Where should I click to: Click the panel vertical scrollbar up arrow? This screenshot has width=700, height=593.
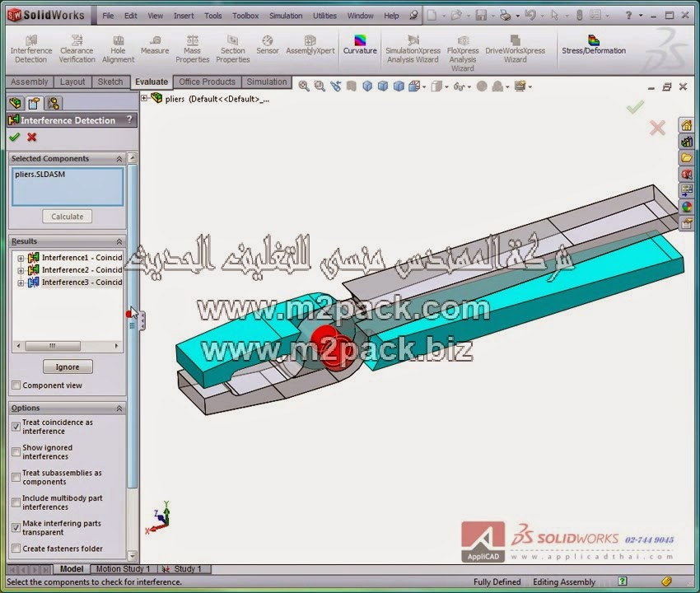[132, 157]
